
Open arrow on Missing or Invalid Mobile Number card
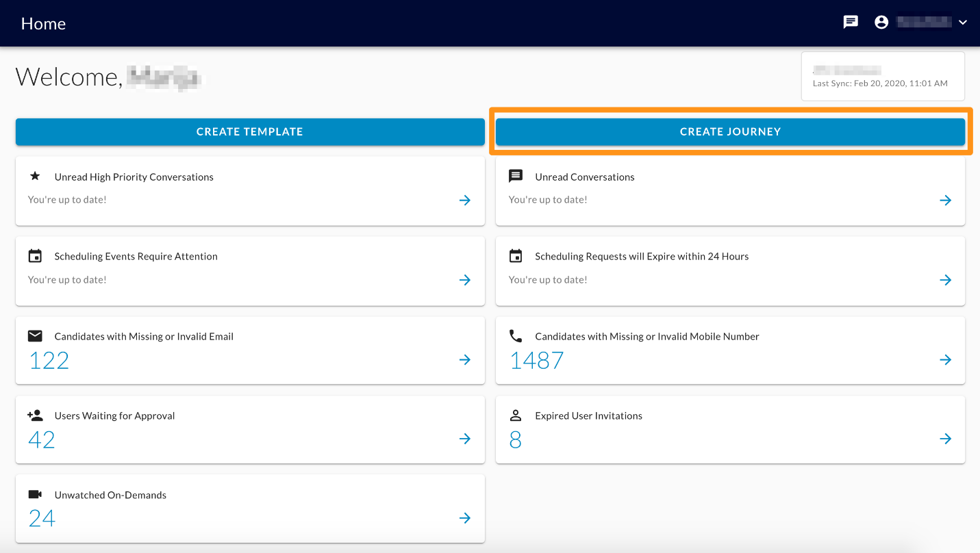946,359
